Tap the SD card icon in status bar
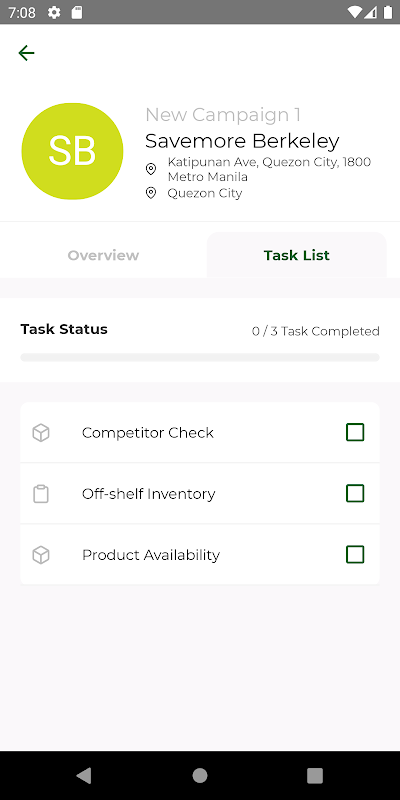Viewport: 400px width, 800px height. 77,12
